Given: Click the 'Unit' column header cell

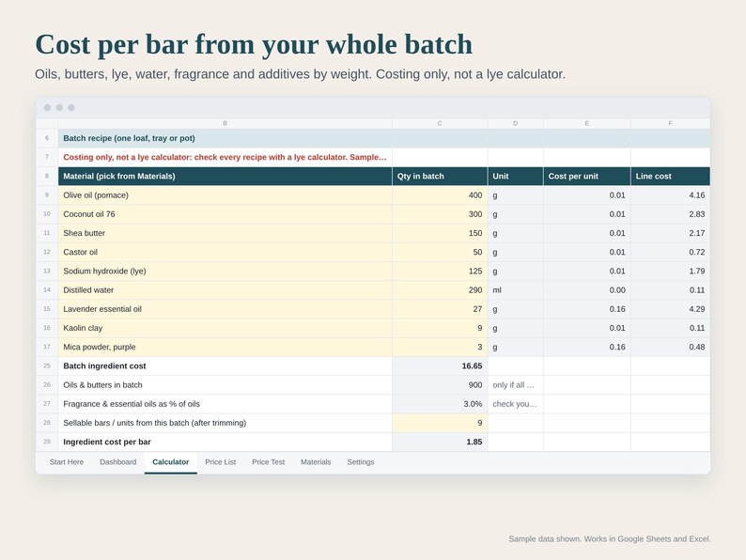Looking at the screenshot, I should [515, 176].
